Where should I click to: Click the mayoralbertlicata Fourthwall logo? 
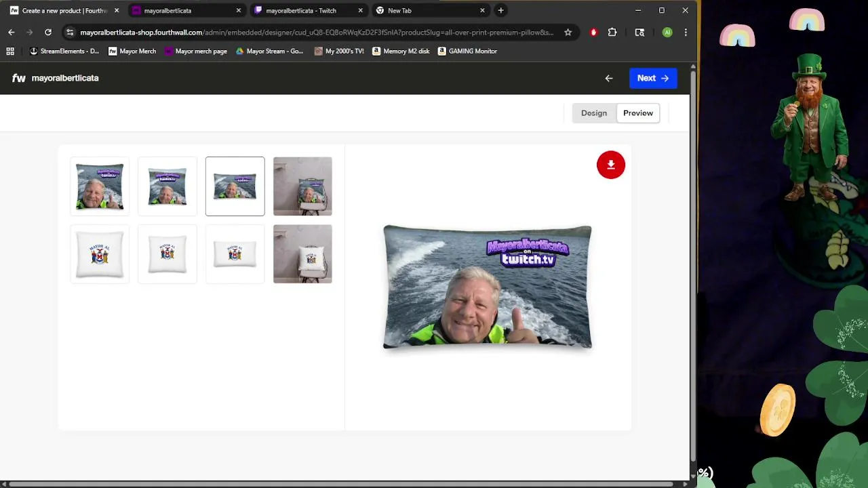[x=55, y=78]
